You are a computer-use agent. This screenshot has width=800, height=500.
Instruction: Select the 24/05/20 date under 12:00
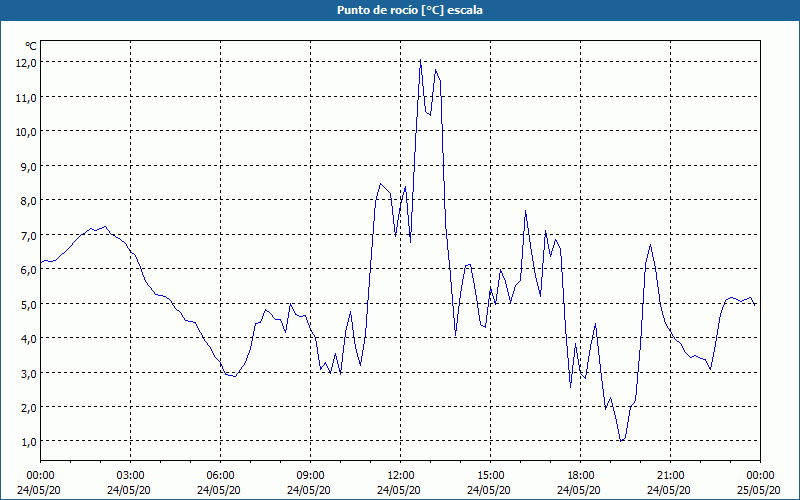click(x=399, y=490)
